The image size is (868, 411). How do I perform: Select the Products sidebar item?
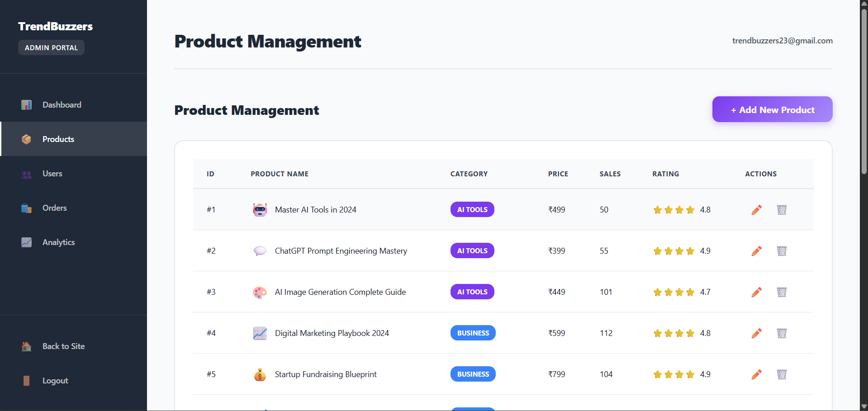(58, 139)
